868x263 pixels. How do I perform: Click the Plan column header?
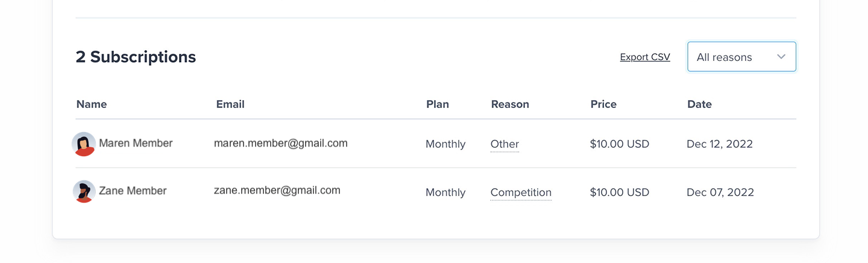pyautogui.click(x=438, y=104)
